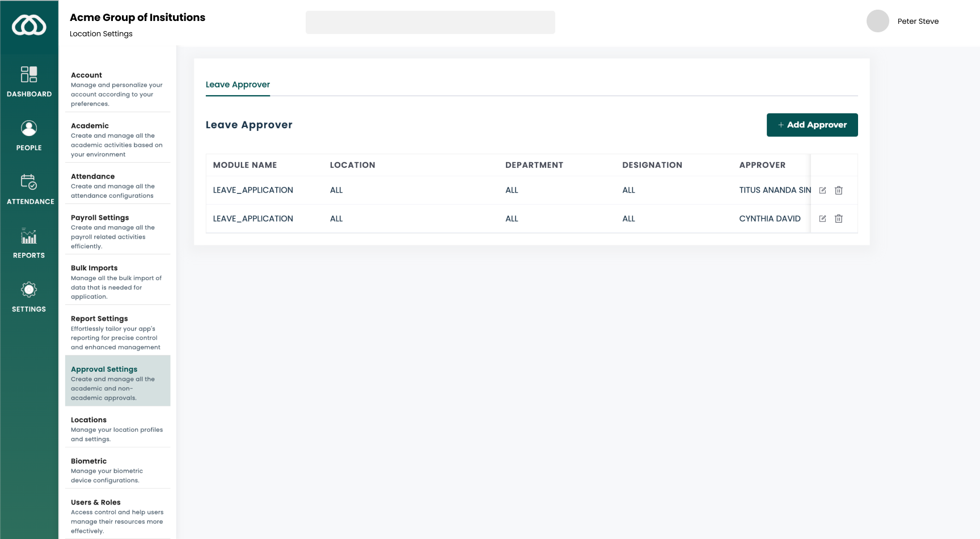Delete the Cynthia David approver row
980x539 pixels.
click(839, 219)
